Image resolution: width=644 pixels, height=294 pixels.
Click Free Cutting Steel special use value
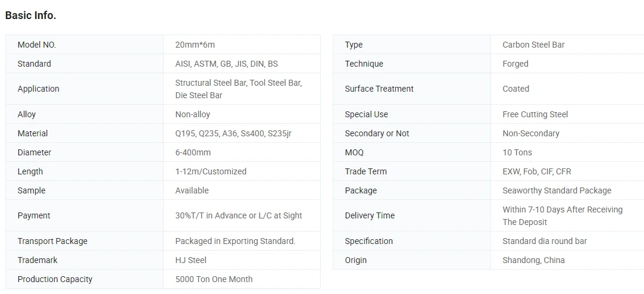click(535, 114)
